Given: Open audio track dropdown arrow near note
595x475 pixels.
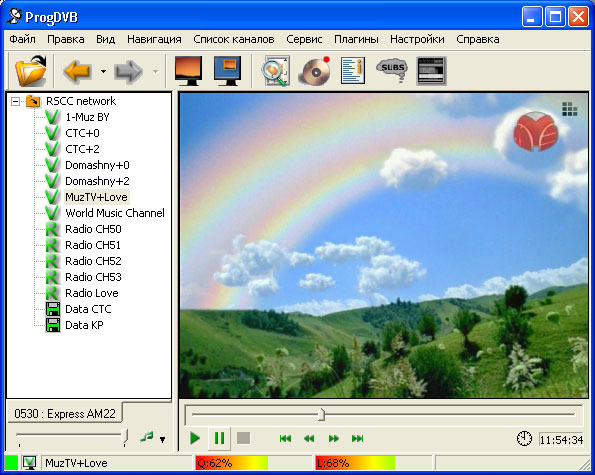Looking at the screenshot, I should click(x=162, y=440).
